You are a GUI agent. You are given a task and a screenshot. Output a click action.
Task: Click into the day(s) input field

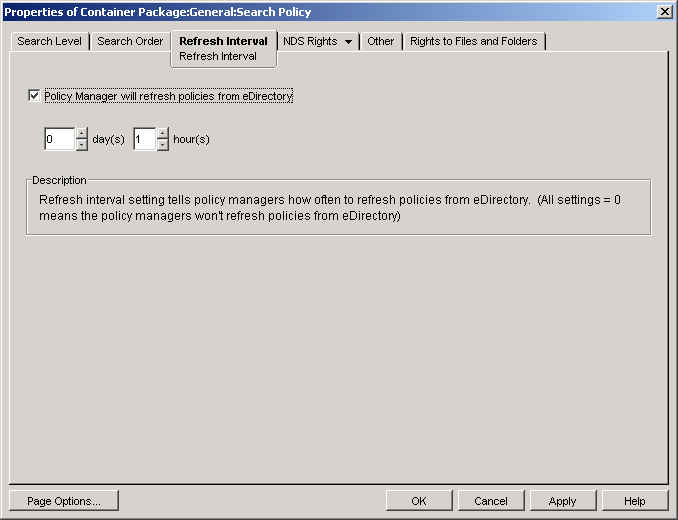tap(59, 139)
